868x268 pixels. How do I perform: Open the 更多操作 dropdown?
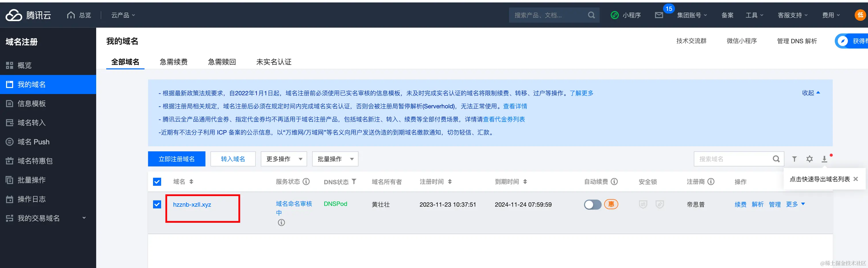[x=284, y=159]
